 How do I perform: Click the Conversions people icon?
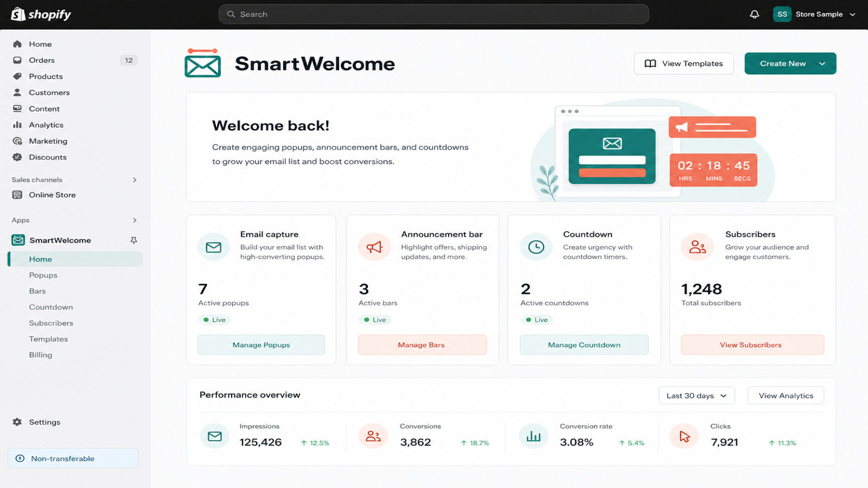coord(373,436)
